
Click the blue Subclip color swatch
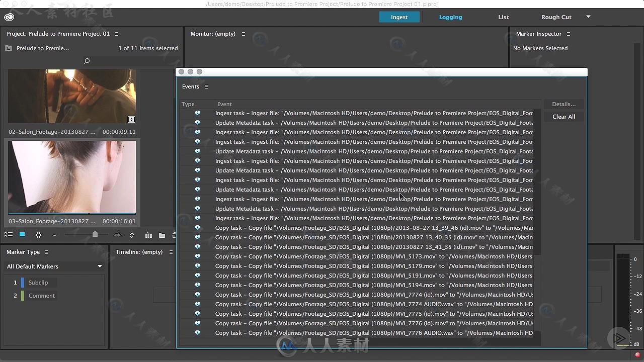click(x=23, y=283)
